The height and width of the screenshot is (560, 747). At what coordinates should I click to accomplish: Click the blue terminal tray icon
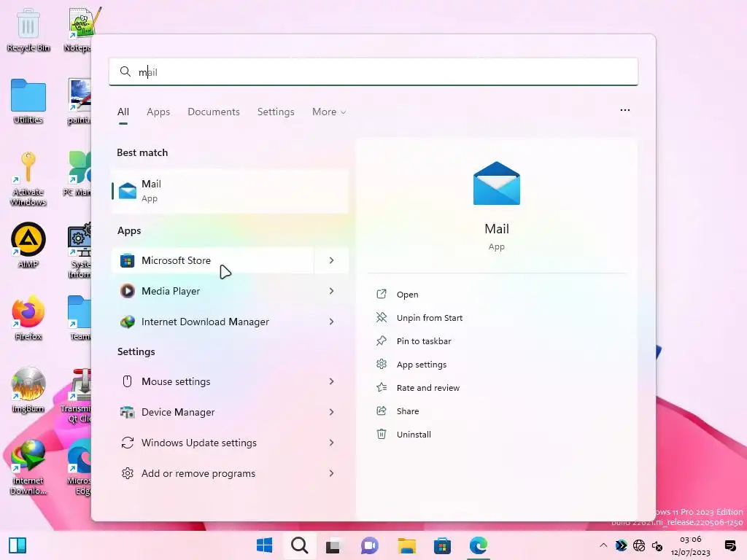(621, 545)
